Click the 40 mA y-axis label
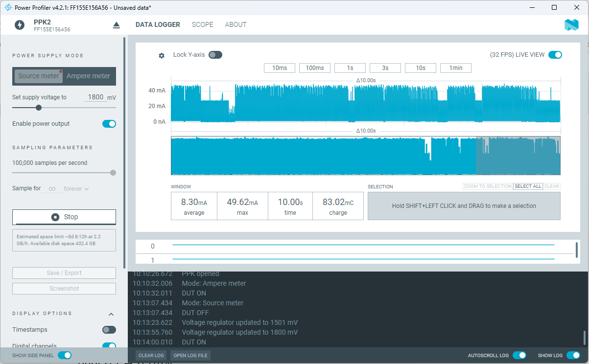Image resolution: width=589 pixels, height=364 pixels. click(x=157, y=91)
